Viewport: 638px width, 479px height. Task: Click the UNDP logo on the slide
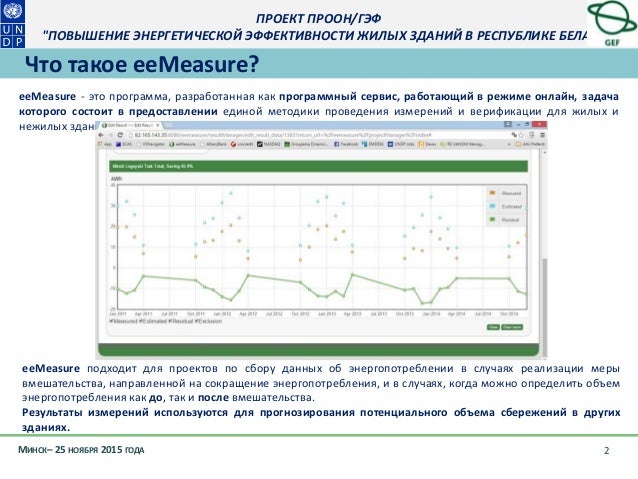(x=13, y=24)
